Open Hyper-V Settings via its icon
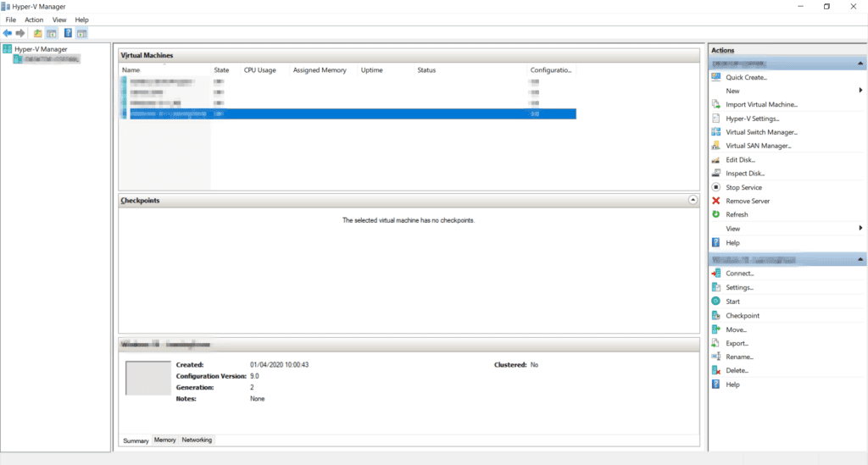868x465 pixels. [x=715, y=119]
